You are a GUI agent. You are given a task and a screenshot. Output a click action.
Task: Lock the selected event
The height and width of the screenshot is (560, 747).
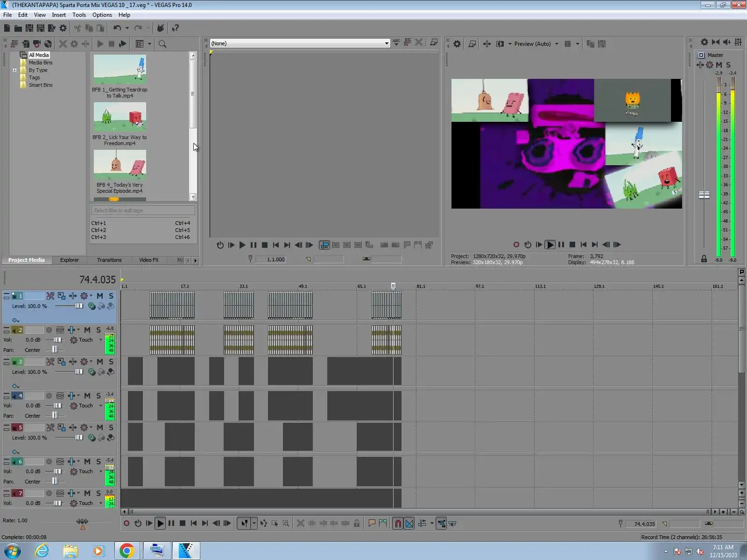click(x=357, y=524)
